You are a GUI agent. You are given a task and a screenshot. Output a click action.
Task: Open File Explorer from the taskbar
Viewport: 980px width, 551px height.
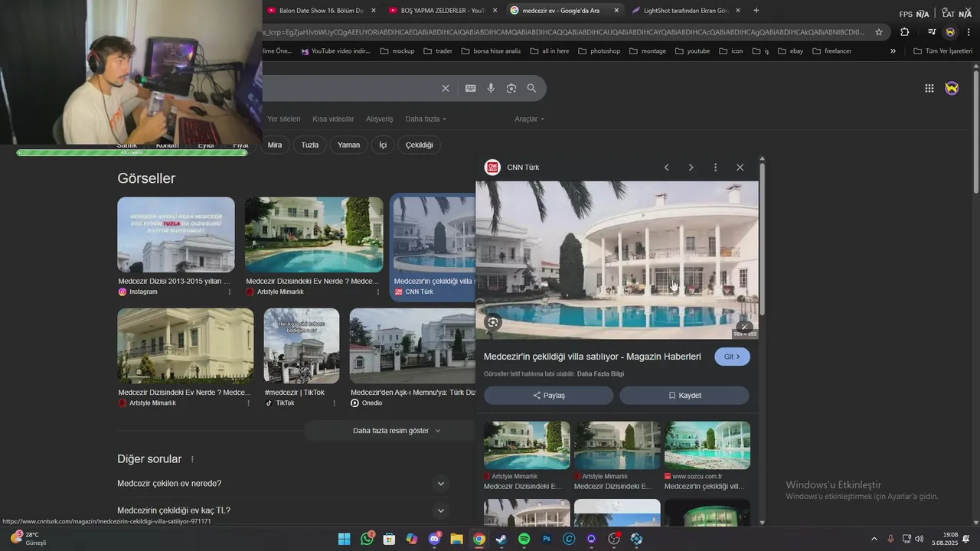coord(456,539)
